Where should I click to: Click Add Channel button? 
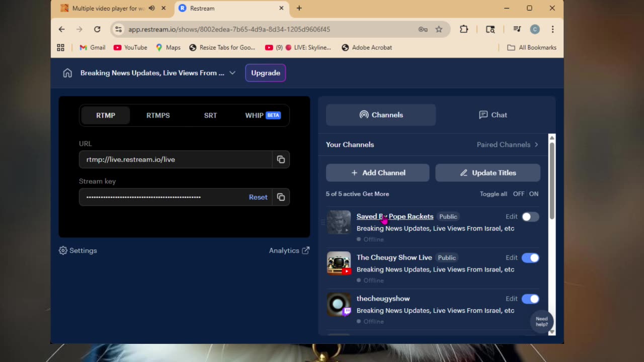tap(378, 172)
